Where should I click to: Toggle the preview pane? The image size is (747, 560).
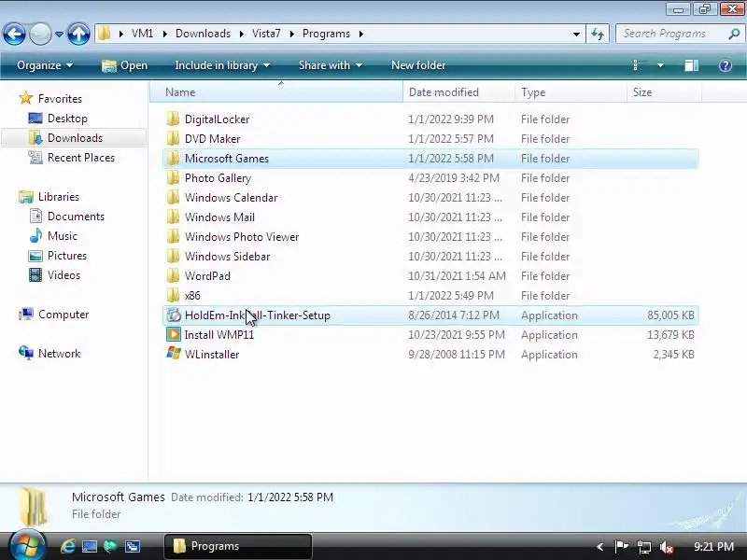691,65
